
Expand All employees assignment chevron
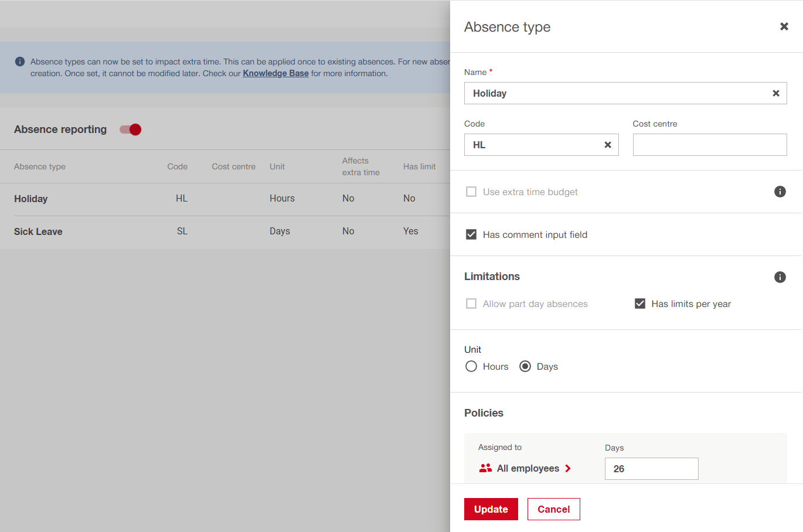pos(567,468)
